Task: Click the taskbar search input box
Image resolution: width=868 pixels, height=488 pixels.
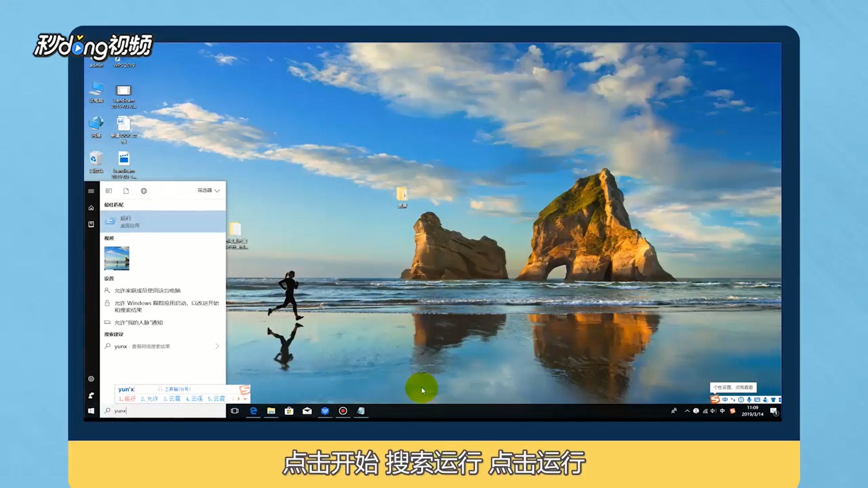Action: (163, 411)
